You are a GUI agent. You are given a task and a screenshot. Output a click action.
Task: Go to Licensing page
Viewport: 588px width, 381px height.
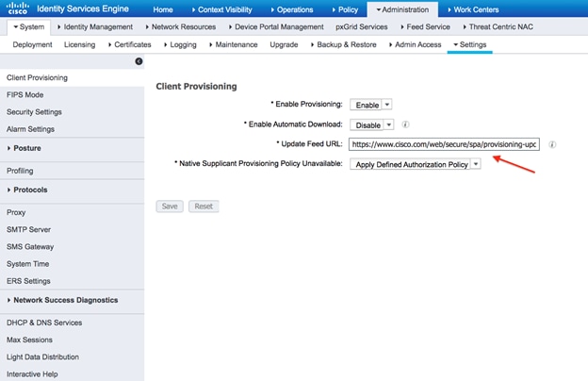(x=79, y=44)
